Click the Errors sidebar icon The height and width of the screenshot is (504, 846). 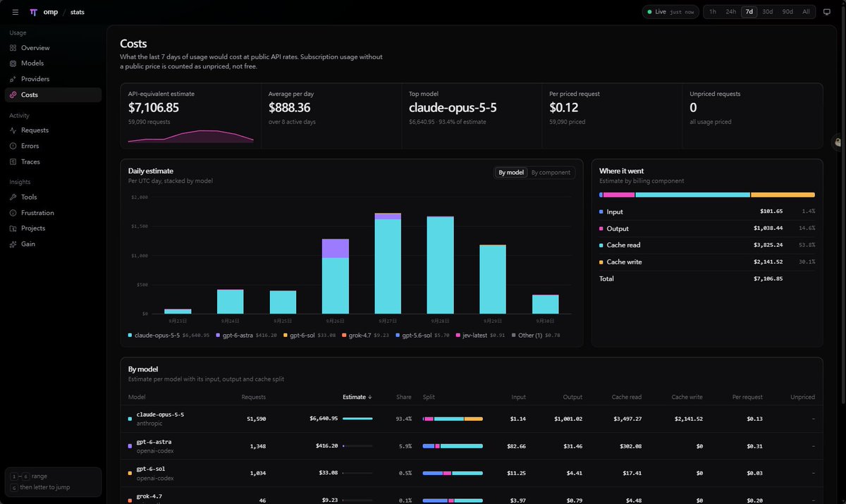click(x=13, y=146)
